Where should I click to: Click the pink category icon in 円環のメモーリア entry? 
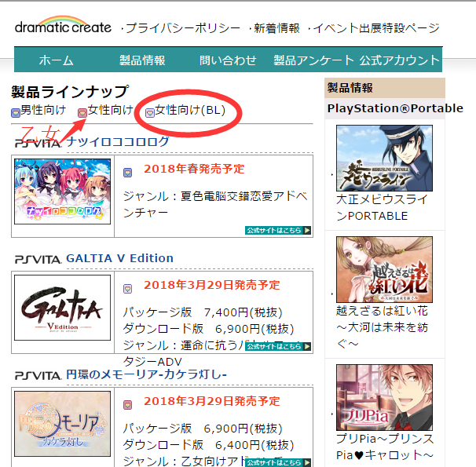click(127, 405)
